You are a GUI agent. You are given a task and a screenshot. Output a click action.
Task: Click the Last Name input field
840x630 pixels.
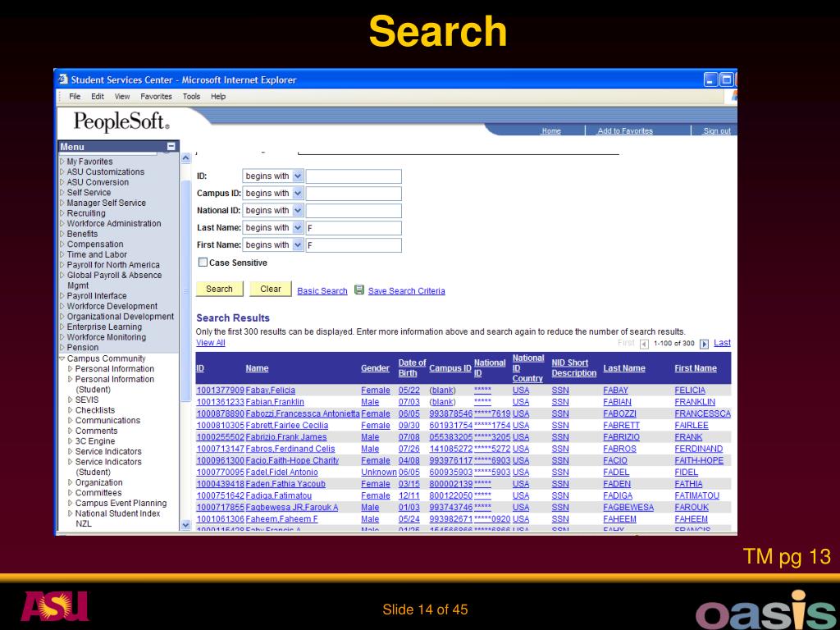tap(354, 228)
